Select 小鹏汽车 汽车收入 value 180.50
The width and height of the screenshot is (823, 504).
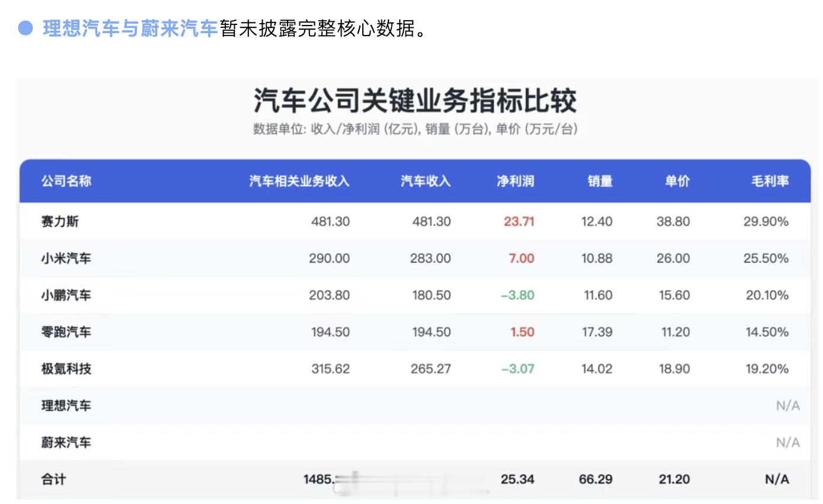point(431,295)
